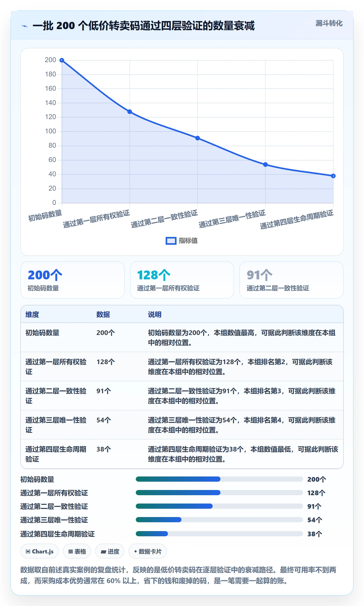364x606 pixels.
Task: Open the 128个 通过第一层所有权验证 data card
Action: [182, 280]
